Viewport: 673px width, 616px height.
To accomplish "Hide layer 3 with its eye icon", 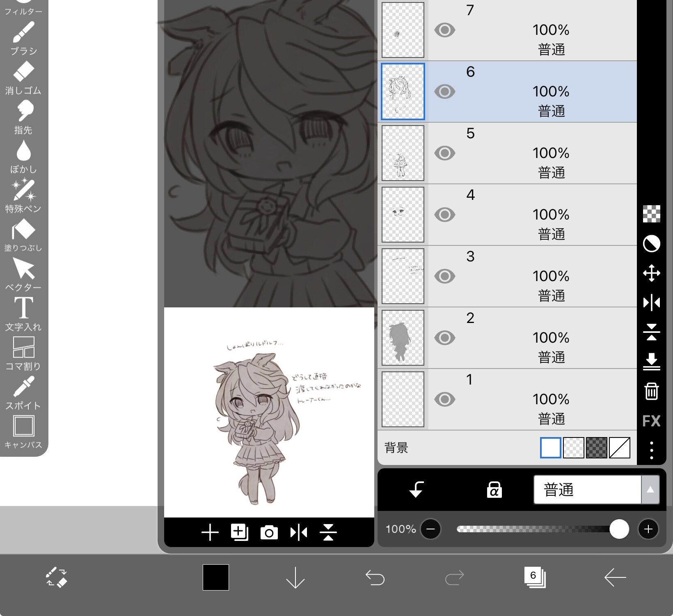I will point(445,276).
